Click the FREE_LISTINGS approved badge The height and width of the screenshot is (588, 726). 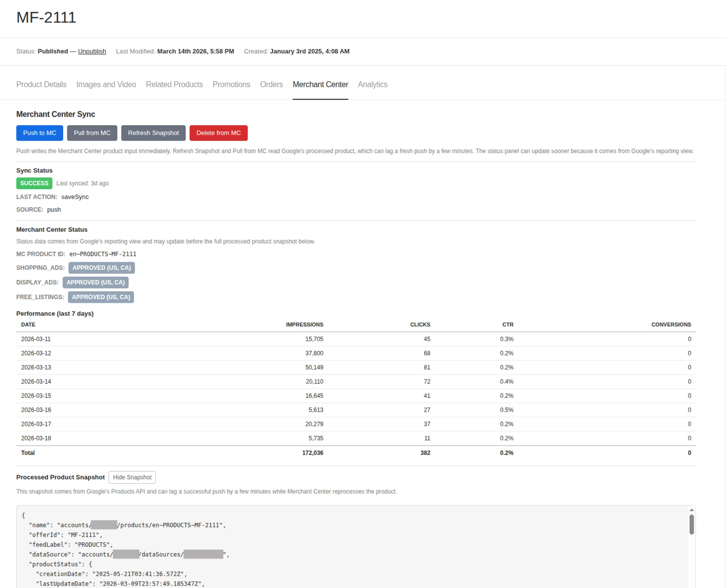101,297
